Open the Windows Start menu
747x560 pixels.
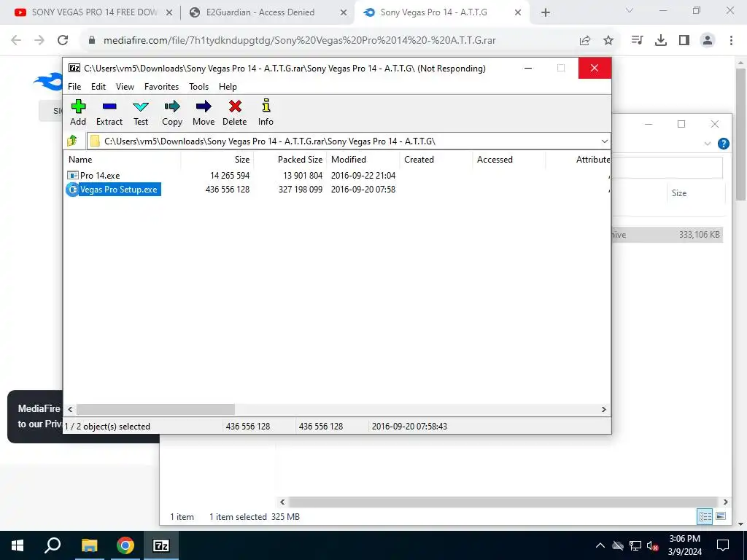click(x=18, y=545)
